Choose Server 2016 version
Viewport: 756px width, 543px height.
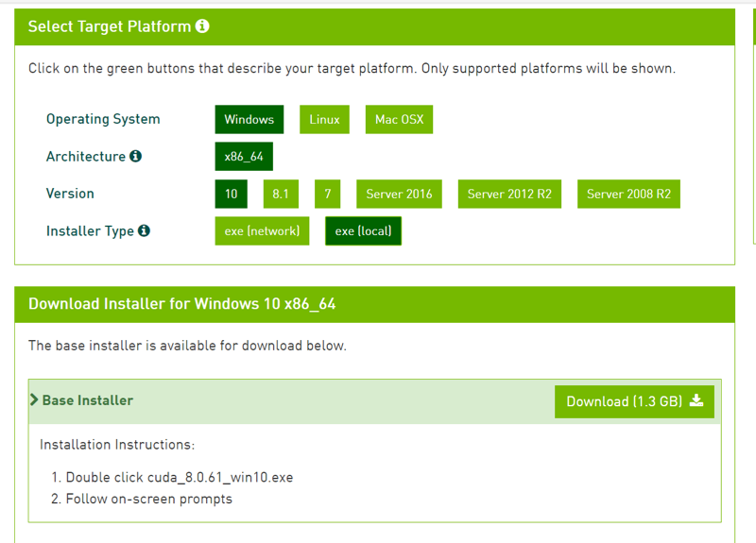399,194
